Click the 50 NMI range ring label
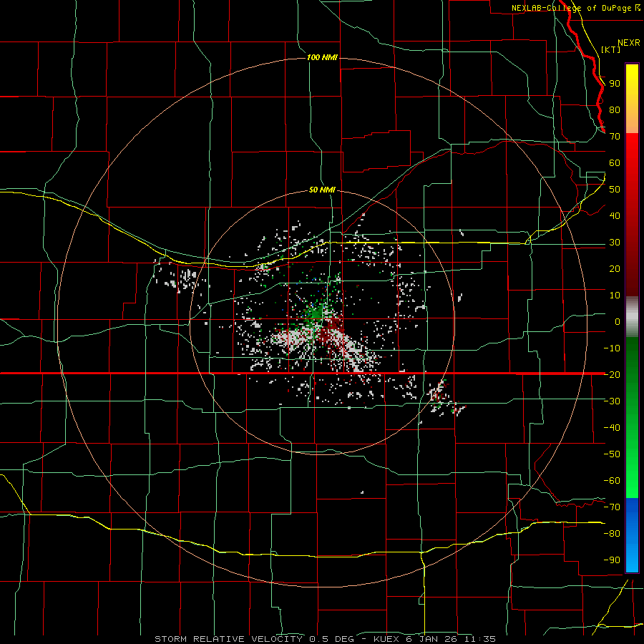The image size is (644, 644). (x=323, y=190)
